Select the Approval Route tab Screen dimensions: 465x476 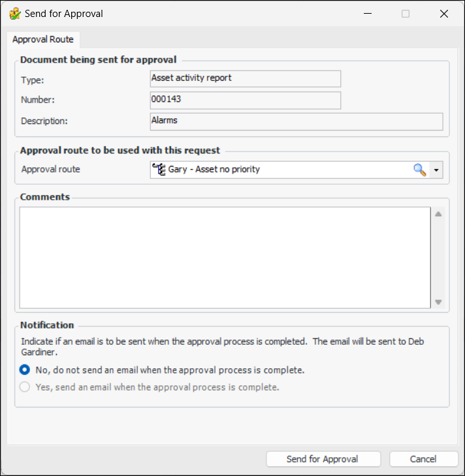point(43,39)
